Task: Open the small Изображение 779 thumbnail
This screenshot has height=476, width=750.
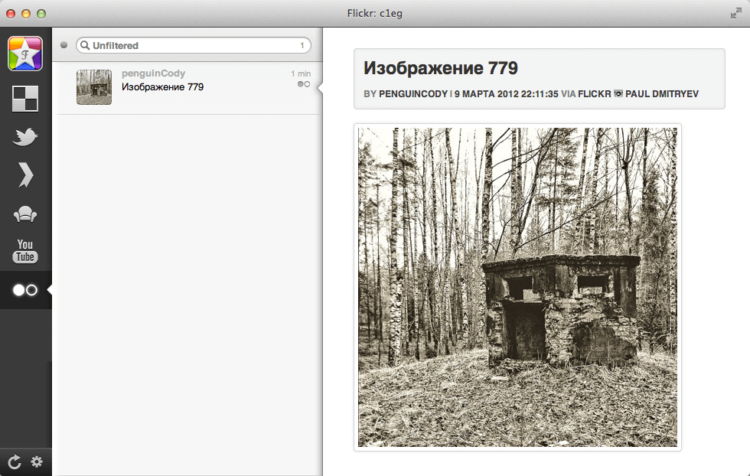Action: click(94, 87)
